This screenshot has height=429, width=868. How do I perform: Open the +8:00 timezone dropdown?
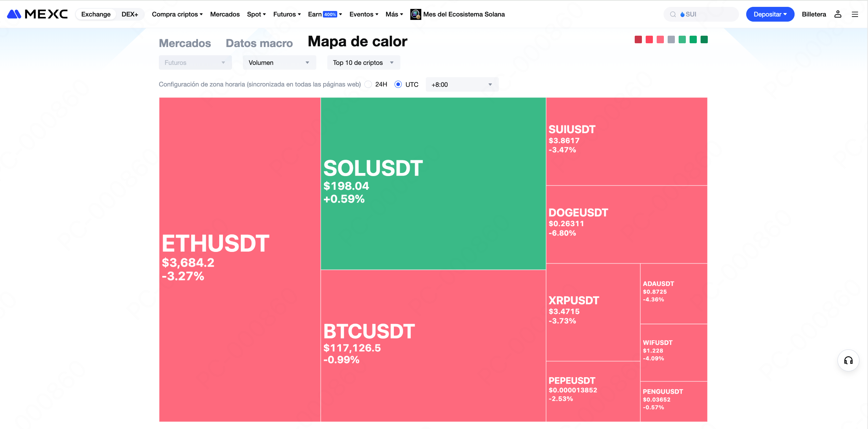[x=461, y=84]
